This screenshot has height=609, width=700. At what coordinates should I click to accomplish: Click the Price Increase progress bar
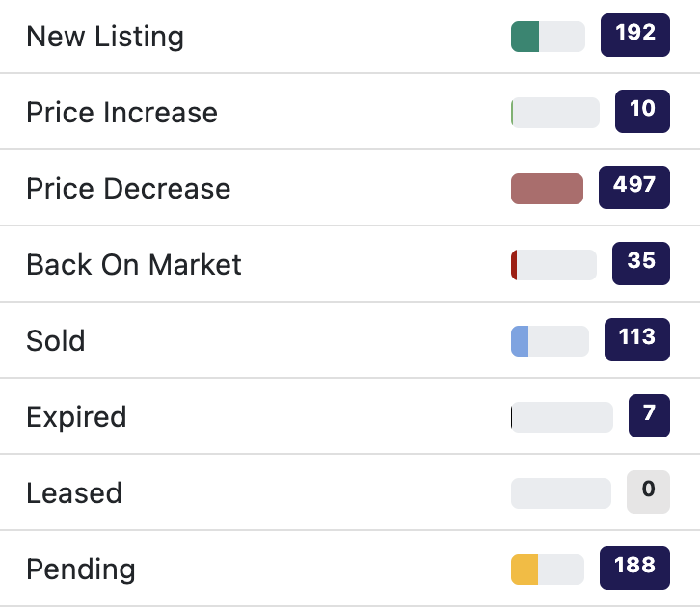tap(554, 113)
